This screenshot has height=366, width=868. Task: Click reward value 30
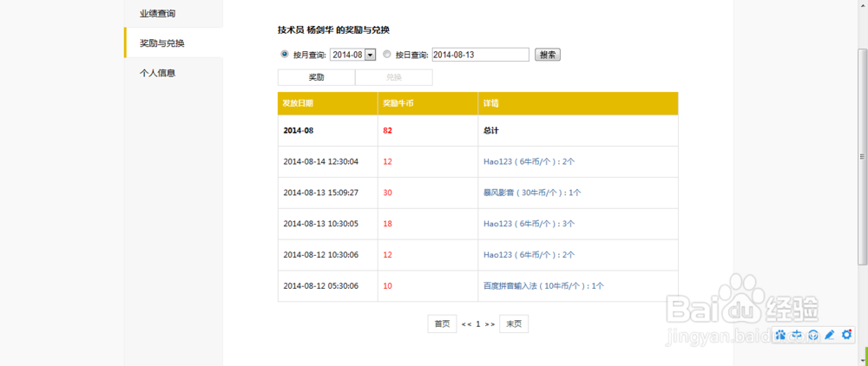(387, 193)
